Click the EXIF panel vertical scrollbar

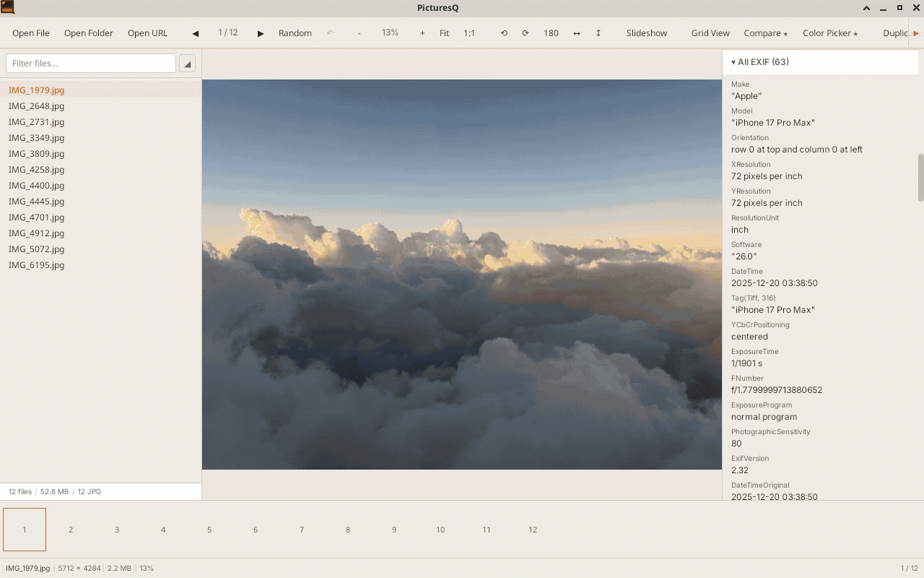(x=920, y=178)
